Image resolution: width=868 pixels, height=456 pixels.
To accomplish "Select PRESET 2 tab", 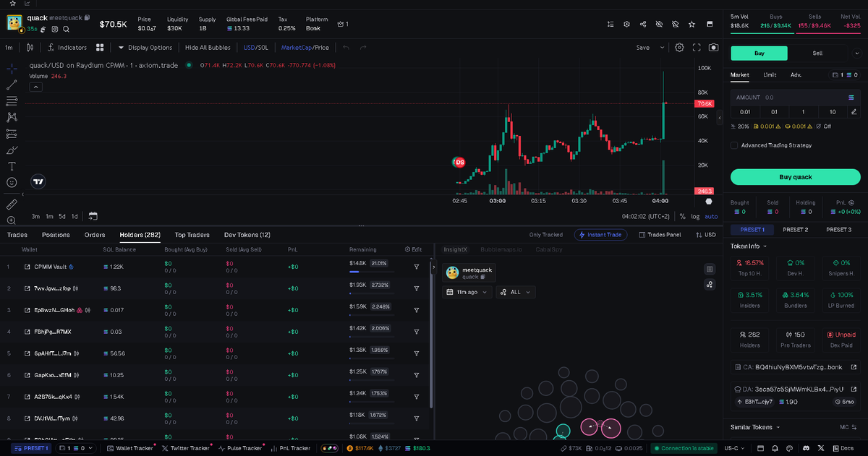I will (x=795, y=230).
